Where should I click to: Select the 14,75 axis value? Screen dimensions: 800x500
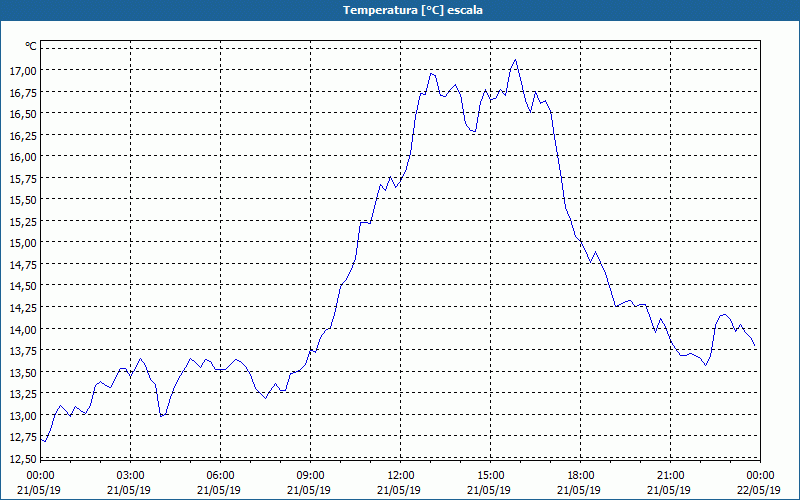tap(23, 264)
